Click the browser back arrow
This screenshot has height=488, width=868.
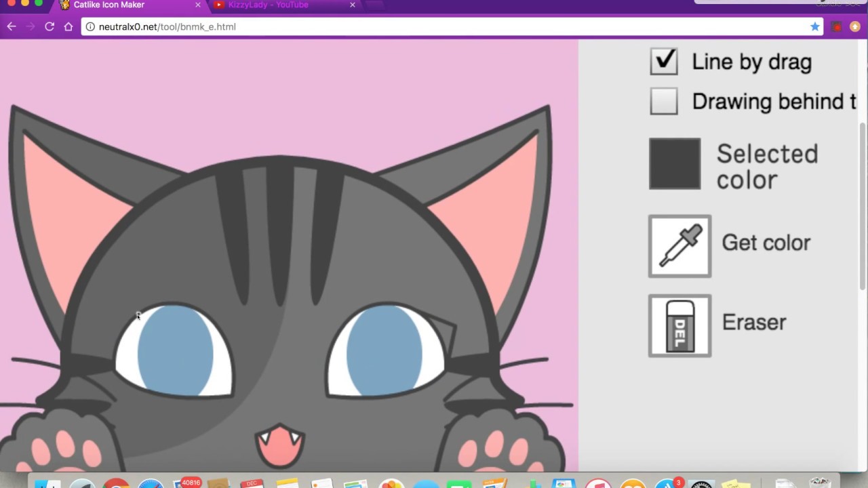click(x=11, y=26)
